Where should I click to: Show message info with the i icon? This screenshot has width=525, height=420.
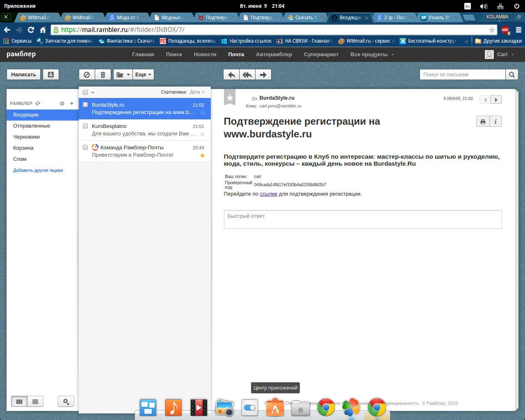tap(495, 121)
